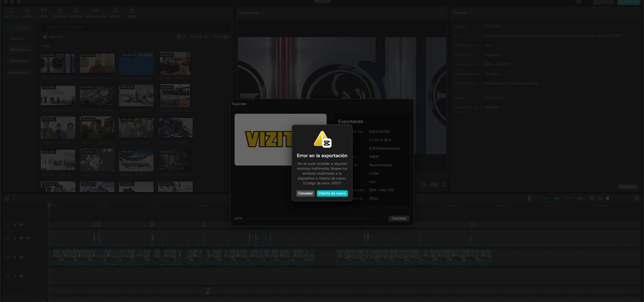Toggle lock on the unmuted video track

[x=15, y=238]
